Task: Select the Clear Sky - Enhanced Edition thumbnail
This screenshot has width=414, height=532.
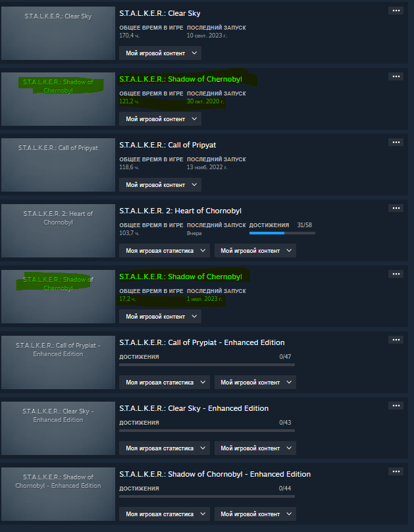Action: pos(59,428)
